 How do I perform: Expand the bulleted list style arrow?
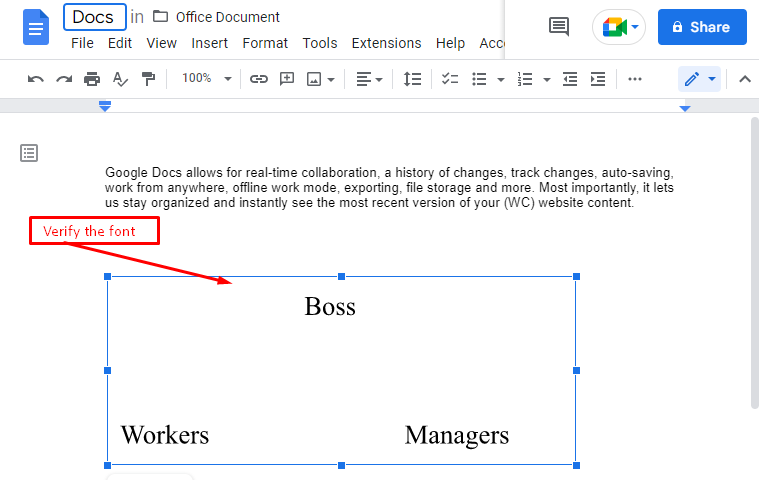point(501,79)
